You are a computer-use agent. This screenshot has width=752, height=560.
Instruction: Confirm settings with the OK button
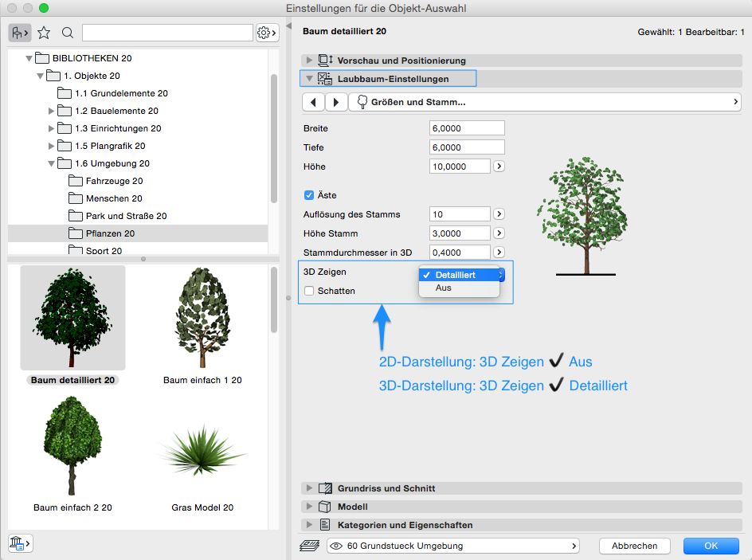[x=711, y=546]
